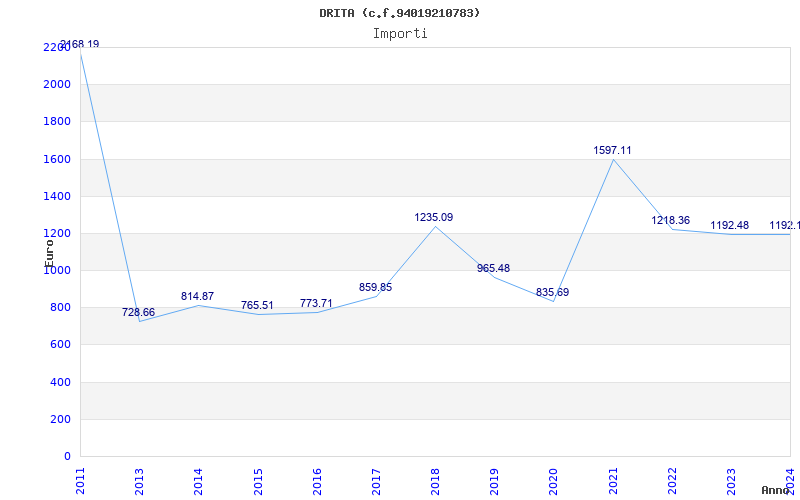Click the x-axis year 2011
Screen dimensions: 800x500
pos(80,481)
